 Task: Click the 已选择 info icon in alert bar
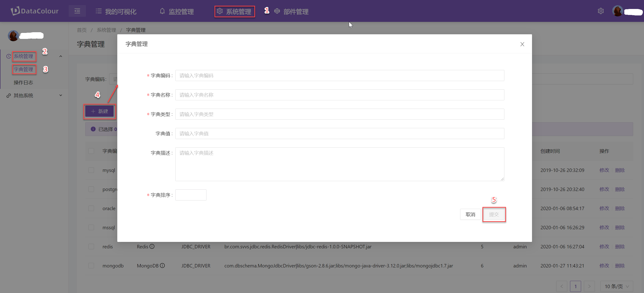[x=93, y=129]
